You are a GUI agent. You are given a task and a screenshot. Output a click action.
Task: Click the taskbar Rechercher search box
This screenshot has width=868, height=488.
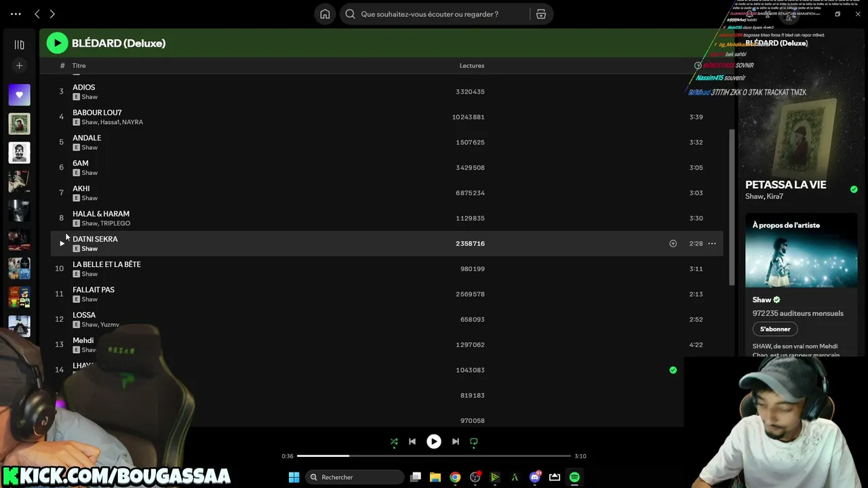click(355, 477)
